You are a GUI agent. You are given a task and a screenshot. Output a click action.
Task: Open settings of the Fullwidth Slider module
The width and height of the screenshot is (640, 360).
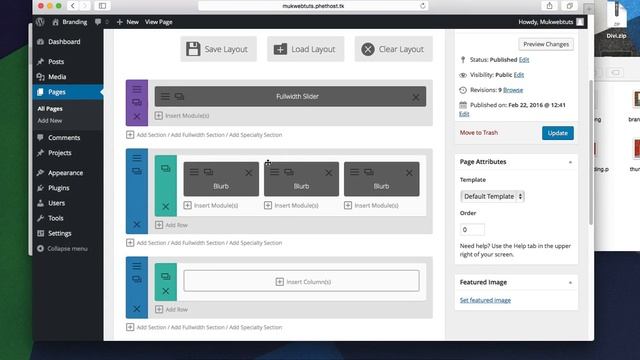pos(165,96)
